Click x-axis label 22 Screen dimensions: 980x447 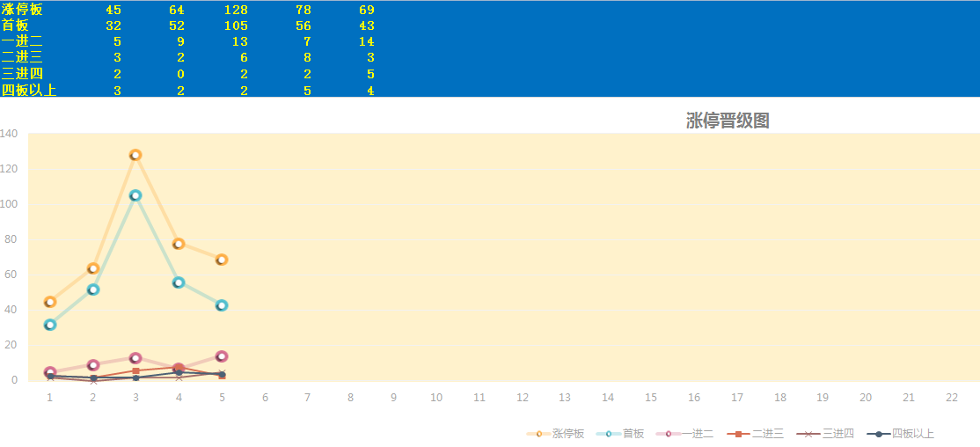point(952,398)
